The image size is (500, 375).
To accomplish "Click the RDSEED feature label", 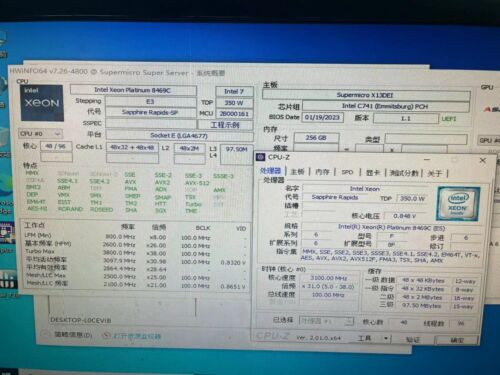I will [x=102, y=210].
